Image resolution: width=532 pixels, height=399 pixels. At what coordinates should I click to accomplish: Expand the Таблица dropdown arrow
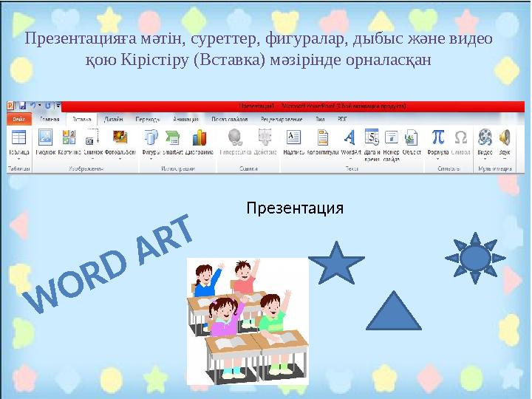coord(18,159)
